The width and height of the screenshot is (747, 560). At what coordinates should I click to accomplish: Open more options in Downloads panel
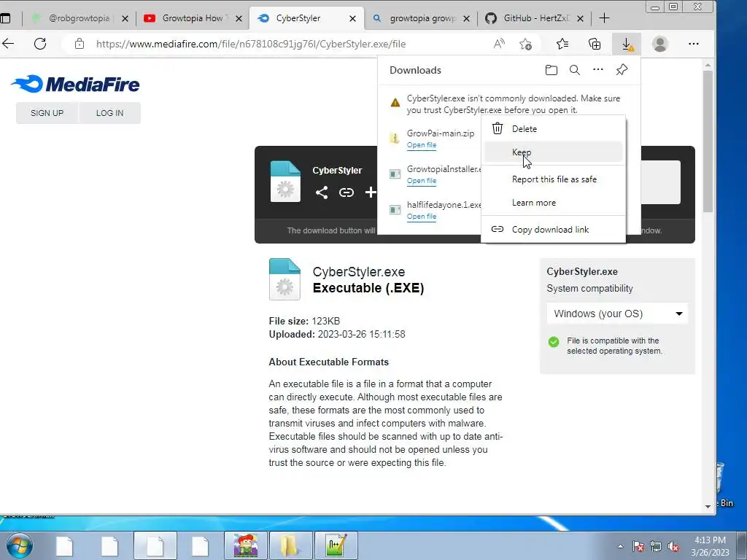[x=598, y=70]
